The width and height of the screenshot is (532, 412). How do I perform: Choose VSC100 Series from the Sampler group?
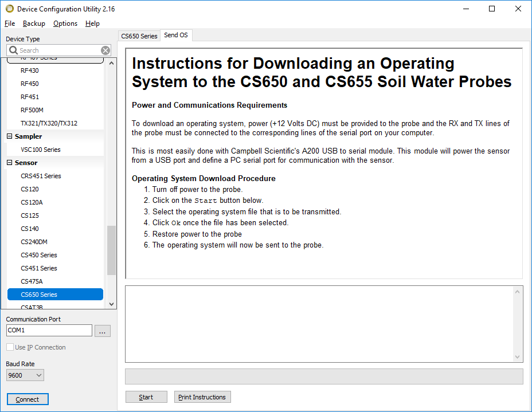coord(40,150)
